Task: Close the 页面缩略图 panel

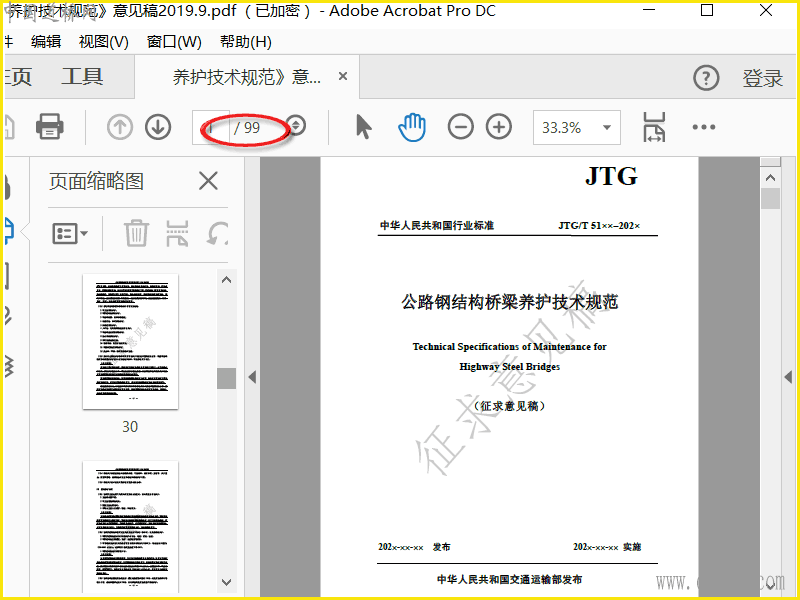Action: pos(208,181)
